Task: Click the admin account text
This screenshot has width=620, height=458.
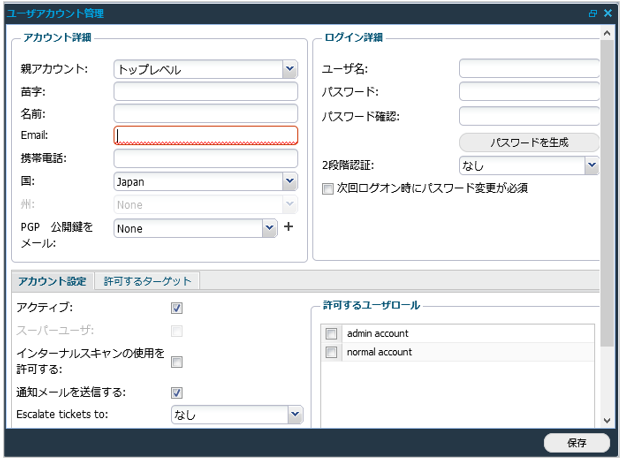Action: point(378,334)
